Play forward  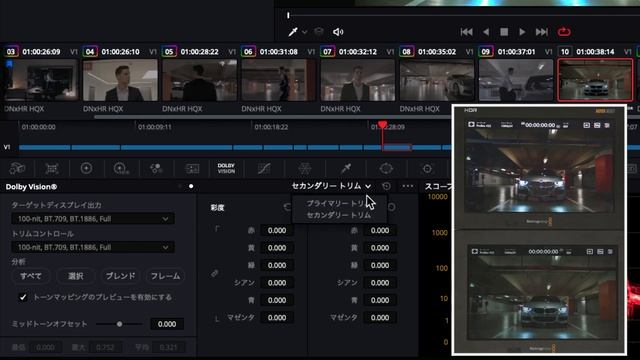(x=522, y=32)
